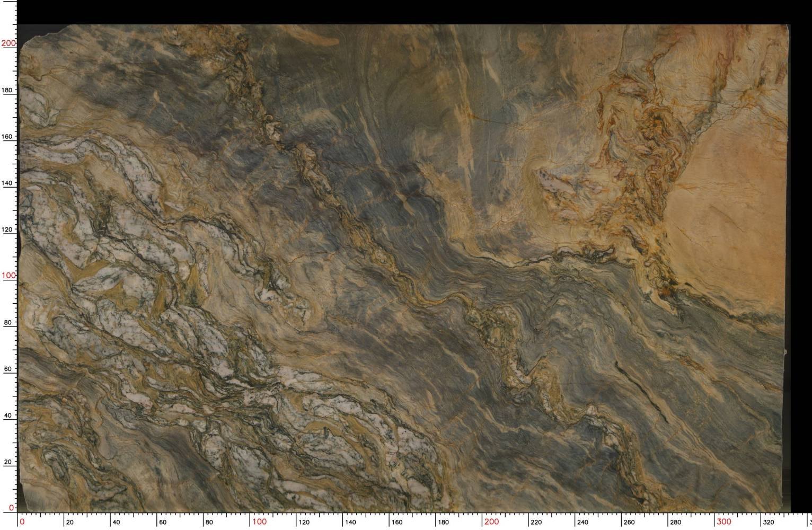Pick the 260 mark on the horizontal ruler
Image resolution: width=812 pixels, height=530 pixels.
pos(630,522)
